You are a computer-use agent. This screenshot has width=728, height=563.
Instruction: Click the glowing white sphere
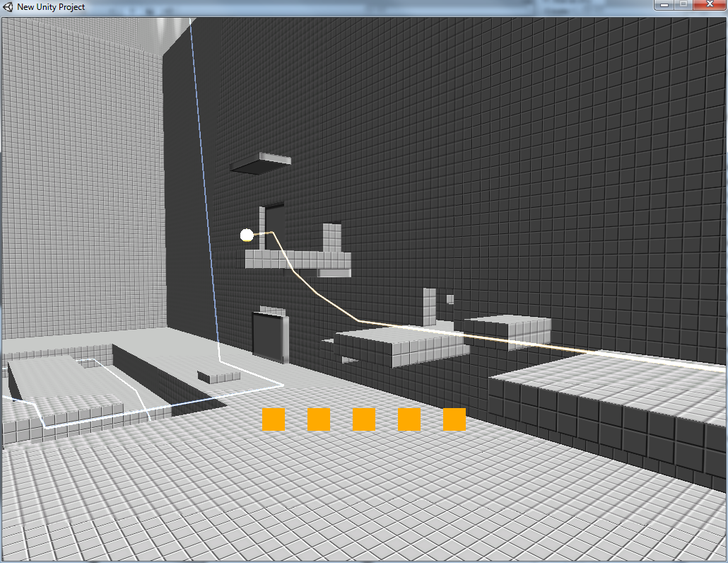click(247, 235)
